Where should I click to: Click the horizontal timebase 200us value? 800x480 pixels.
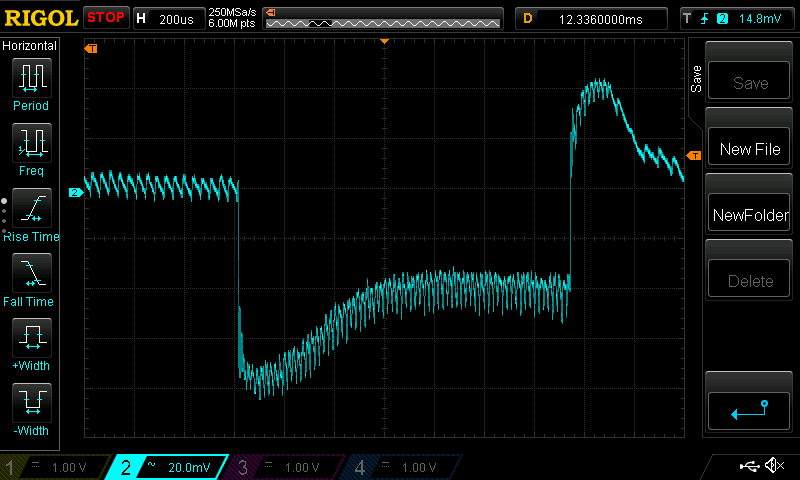click(x=176, y=19)
